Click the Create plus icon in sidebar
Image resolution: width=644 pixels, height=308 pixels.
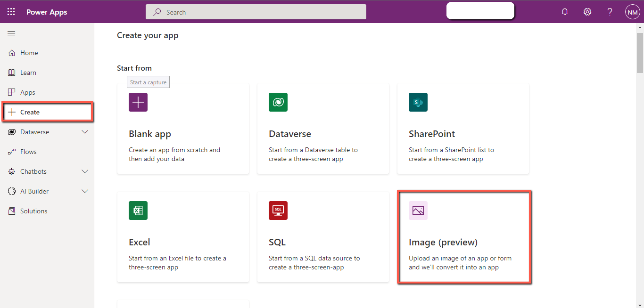click(12, 112)
